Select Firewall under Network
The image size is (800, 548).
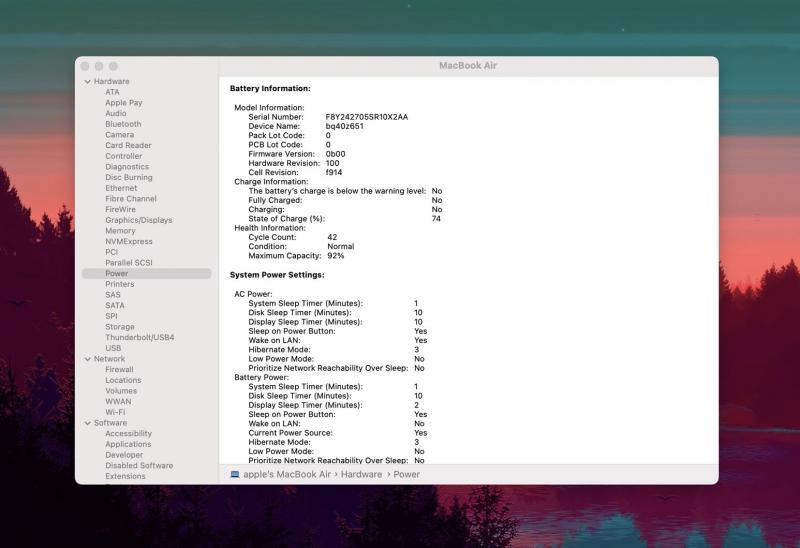pos(119,369)
